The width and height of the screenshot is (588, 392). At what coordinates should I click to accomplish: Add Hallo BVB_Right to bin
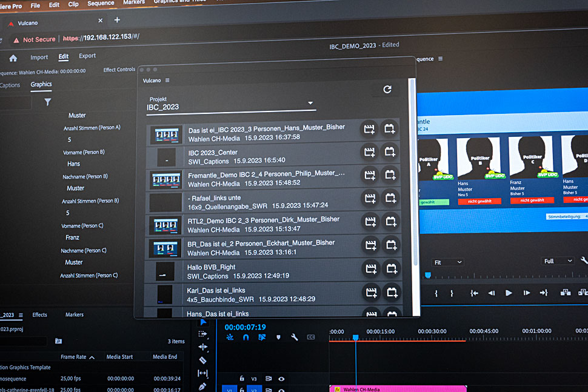(x=392, y=268)
